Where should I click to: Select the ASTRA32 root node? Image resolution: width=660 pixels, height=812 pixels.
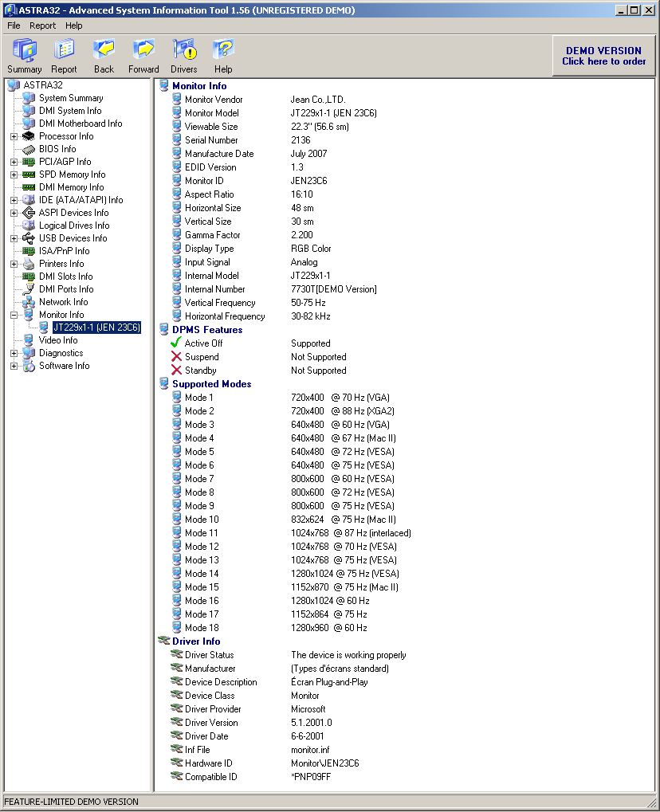pyautogui.click(x=43, y=85)
